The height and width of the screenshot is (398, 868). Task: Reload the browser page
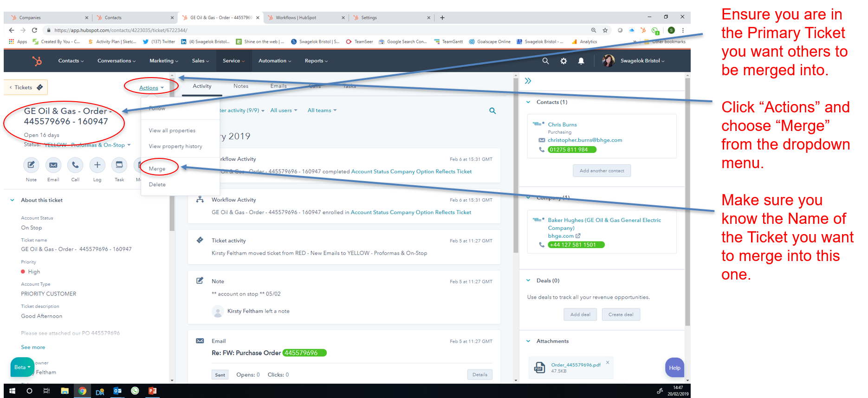click(x=34, y=30)
